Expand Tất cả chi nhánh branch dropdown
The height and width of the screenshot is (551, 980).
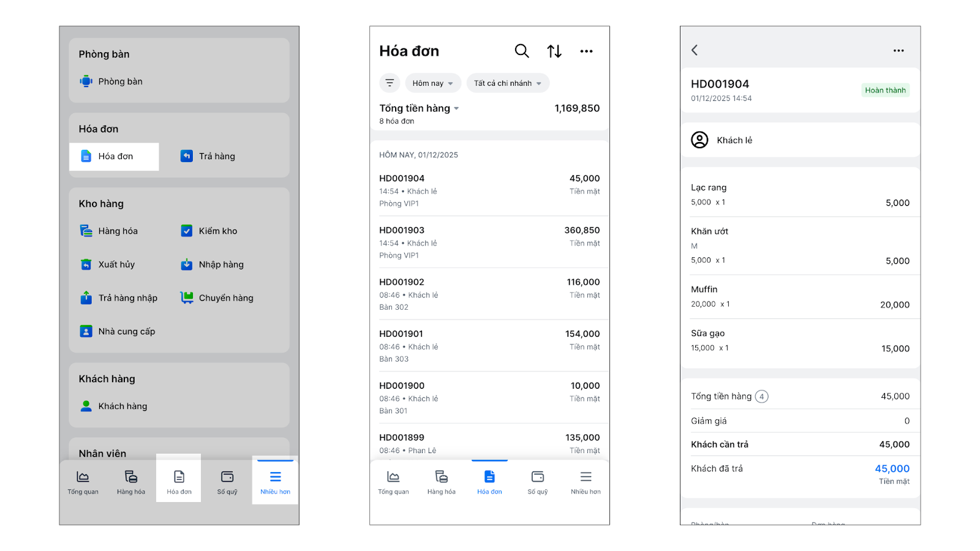[508, 83]
